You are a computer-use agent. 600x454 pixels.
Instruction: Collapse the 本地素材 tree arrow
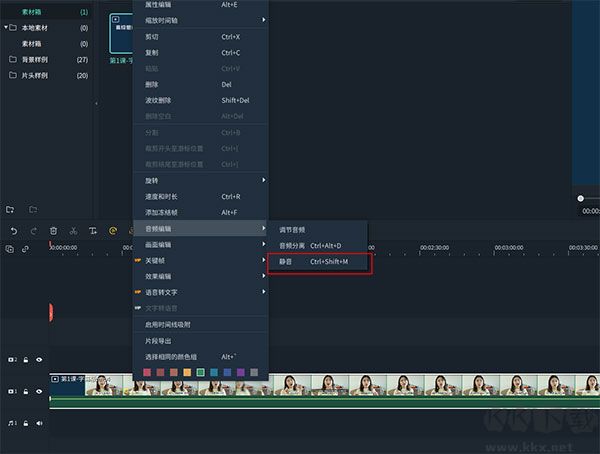(x=6, y=28)
